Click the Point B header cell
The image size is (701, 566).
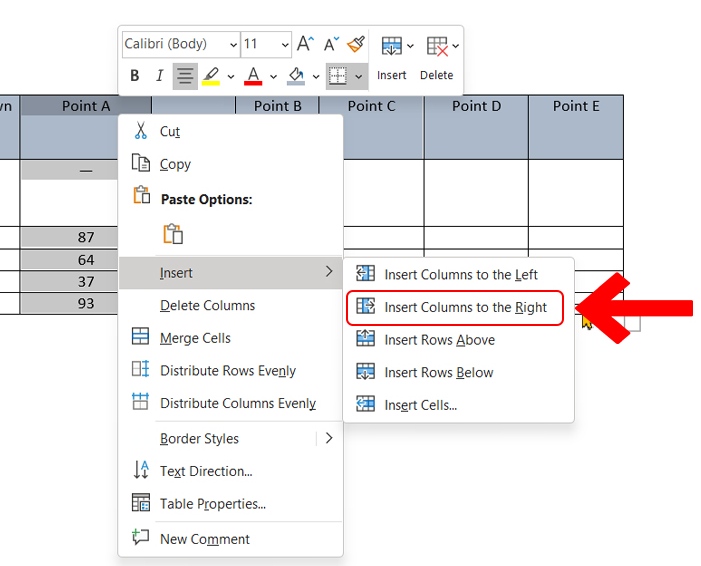coord(277,106)
